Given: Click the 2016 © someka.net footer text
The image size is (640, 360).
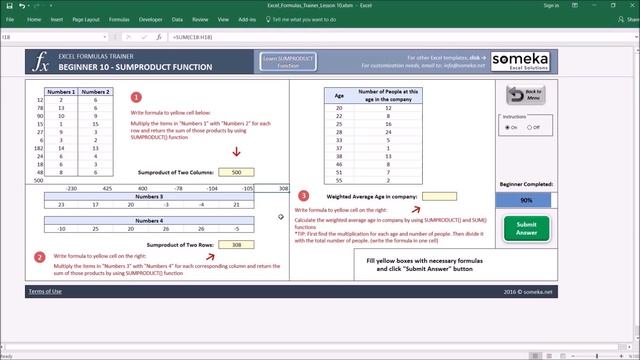Looking at the screenshot, I should 527,292.
